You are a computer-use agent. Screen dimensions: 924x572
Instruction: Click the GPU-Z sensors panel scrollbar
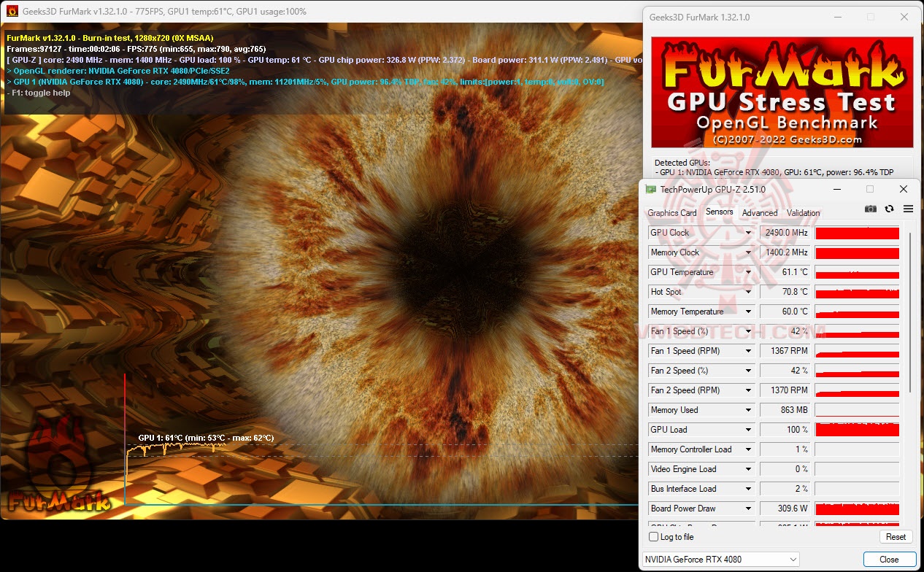909,314
